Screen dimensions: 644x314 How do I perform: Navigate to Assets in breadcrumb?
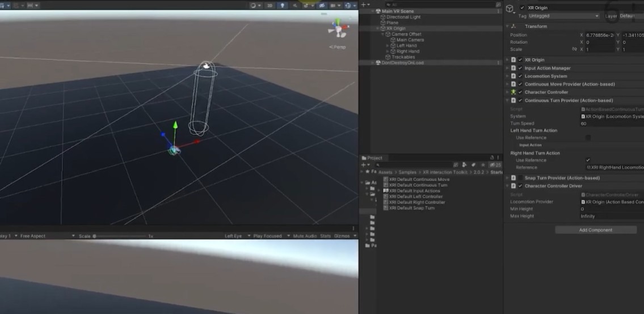pos(385,172)
